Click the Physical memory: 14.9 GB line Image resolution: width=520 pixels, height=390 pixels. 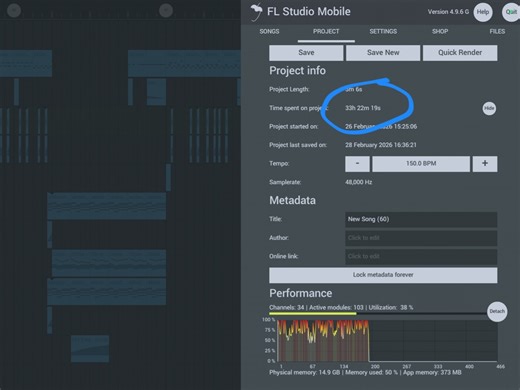click(x=365, y=372)
